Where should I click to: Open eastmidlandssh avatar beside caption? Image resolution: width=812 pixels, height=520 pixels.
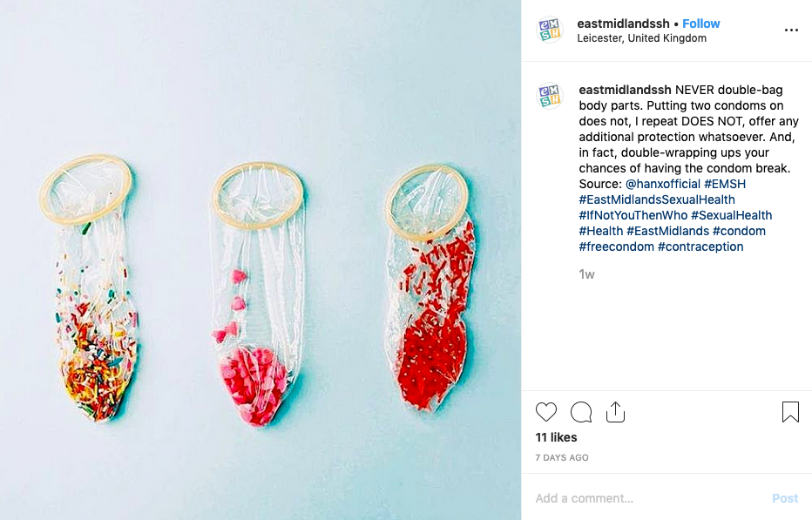coord(550,95)
